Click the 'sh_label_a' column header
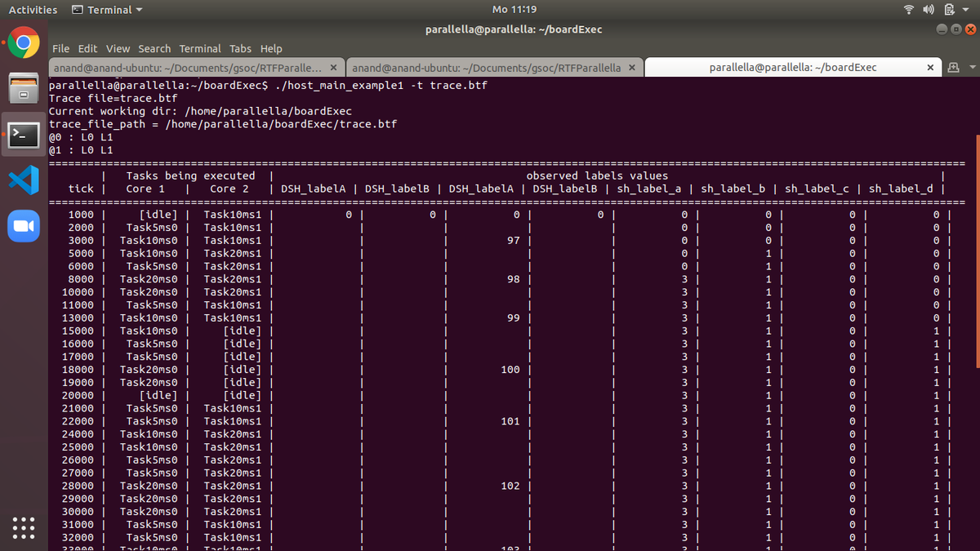 (649, 189)
